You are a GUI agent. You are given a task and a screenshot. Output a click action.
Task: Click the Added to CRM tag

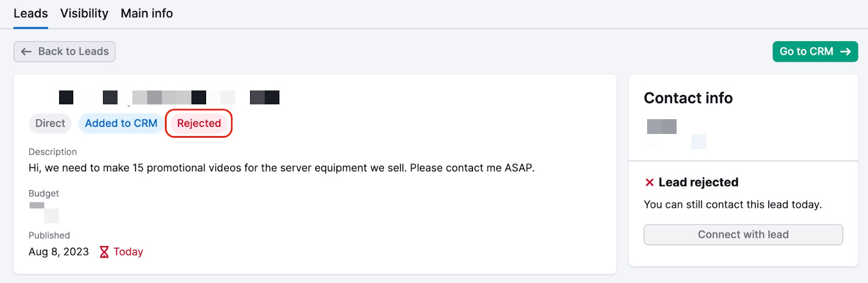(121, 124)
